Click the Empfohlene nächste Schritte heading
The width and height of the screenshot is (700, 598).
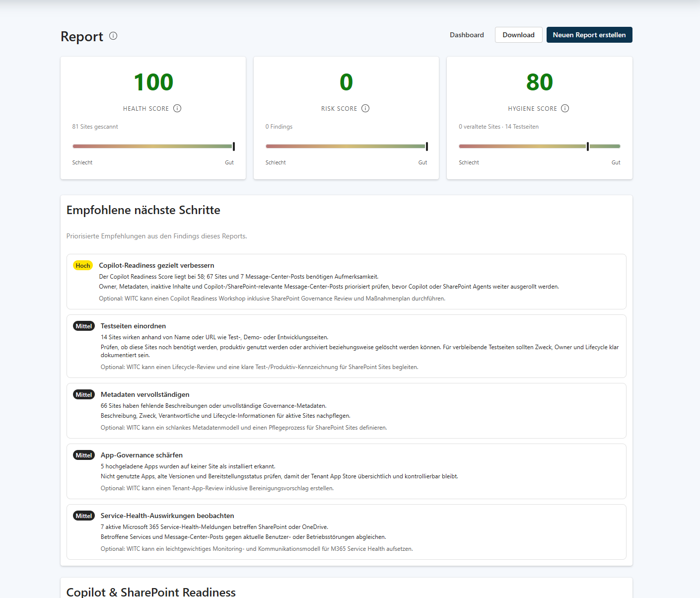click(x=143, y=210)
